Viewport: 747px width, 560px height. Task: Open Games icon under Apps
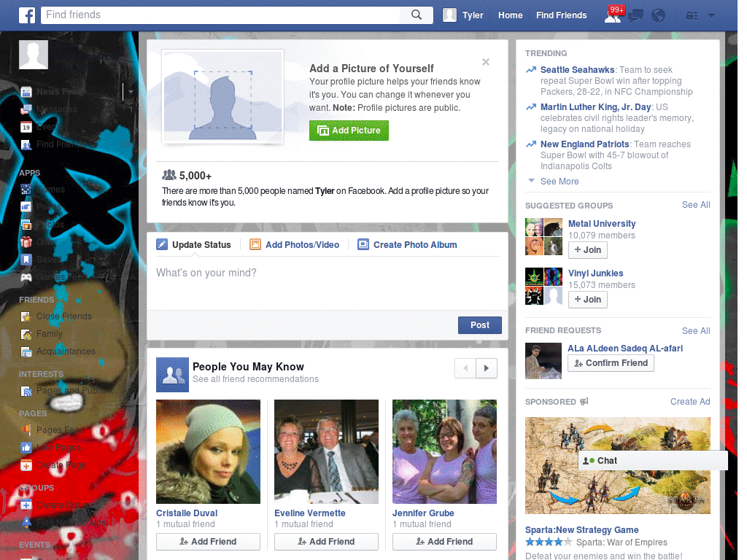click(x=26, y=190)
